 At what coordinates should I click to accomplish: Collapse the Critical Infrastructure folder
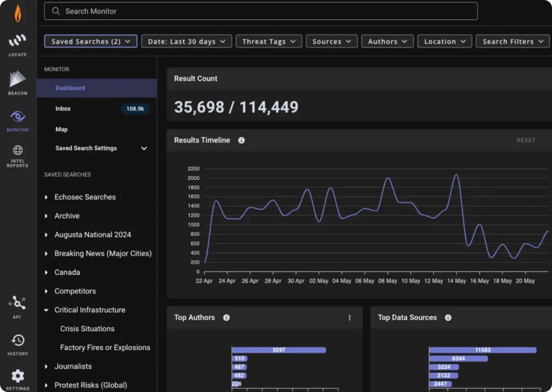pos(46,310)
